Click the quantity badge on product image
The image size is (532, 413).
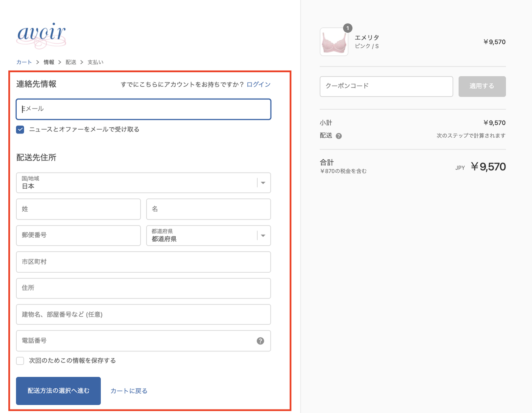348,28
